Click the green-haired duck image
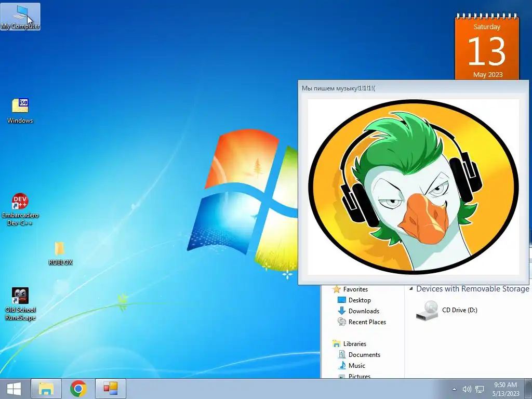Viewport: 532px width, 399px height. click(x=413, y=187)
